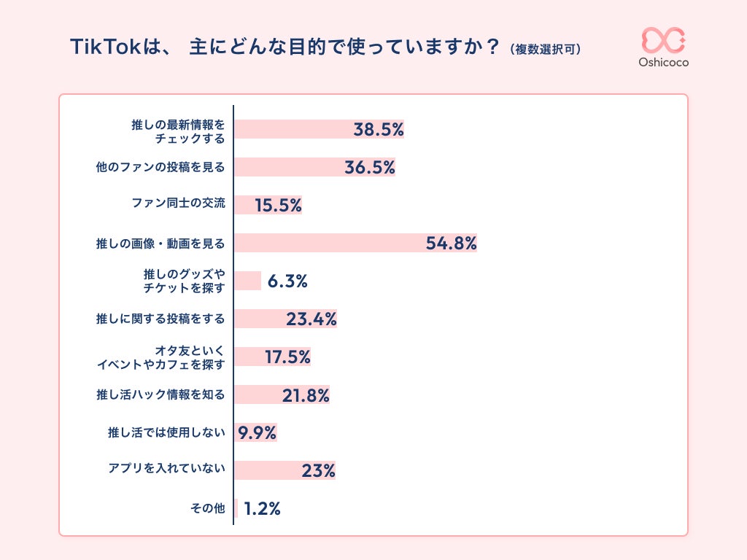The height and width of the screenshot is (560, 747).
Task: Click the 推し活ハック情報を知る label
Action: coord(160,394)
